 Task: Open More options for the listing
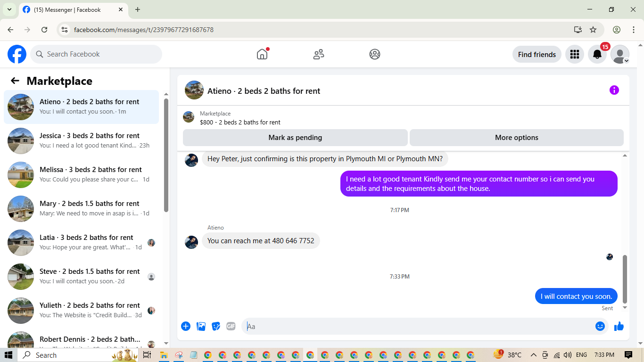(x=517, y=138)
